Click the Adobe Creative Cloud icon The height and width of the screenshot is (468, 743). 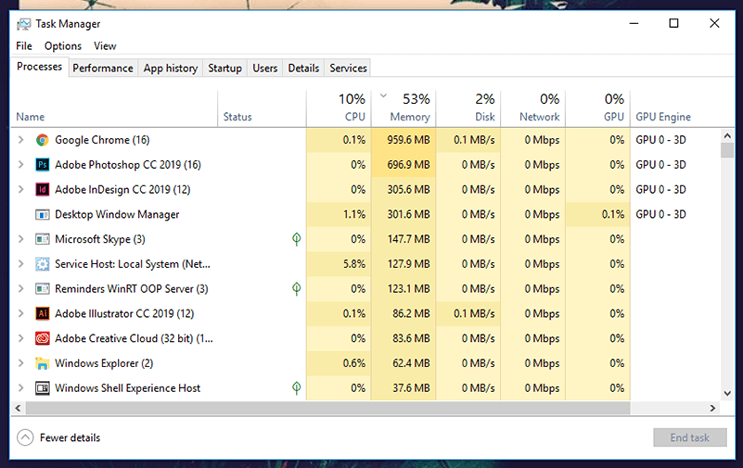[x=42, y=338]
